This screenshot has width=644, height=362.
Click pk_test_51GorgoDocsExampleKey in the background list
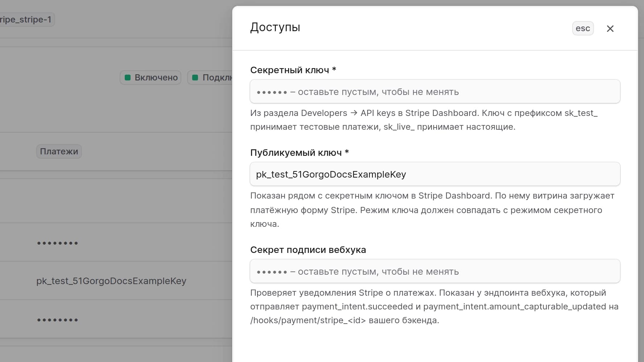tap(111, 281)
